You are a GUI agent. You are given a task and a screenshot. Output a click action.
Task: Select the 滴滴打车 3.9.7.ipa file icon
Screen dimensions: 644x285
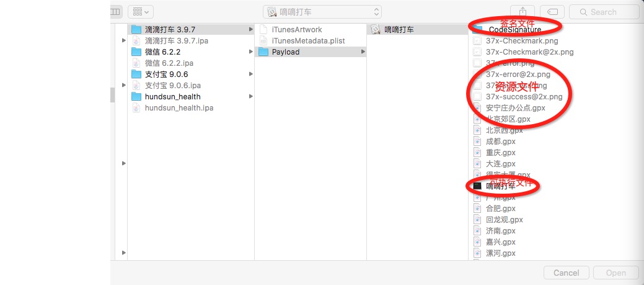tap(136, 41)
